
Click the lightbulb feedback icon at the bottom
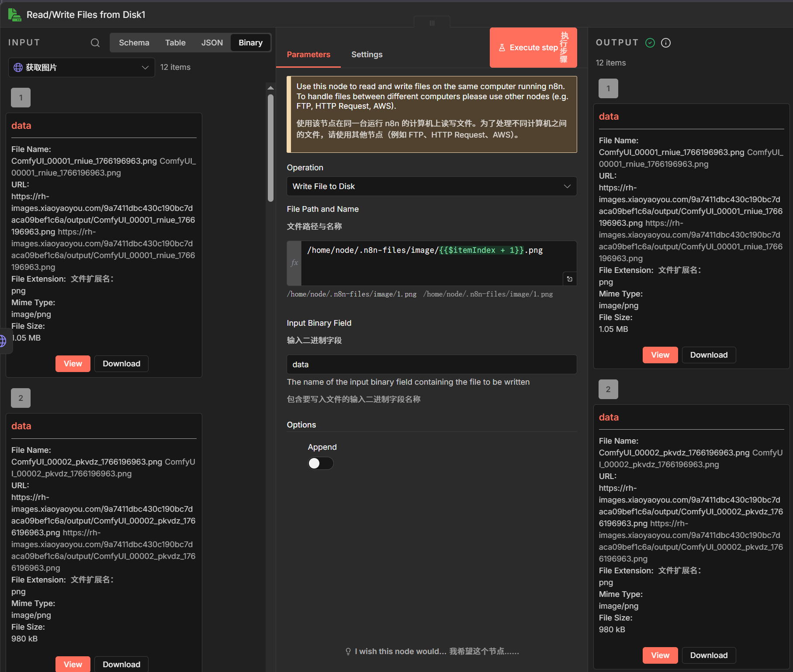pos(348,651)
